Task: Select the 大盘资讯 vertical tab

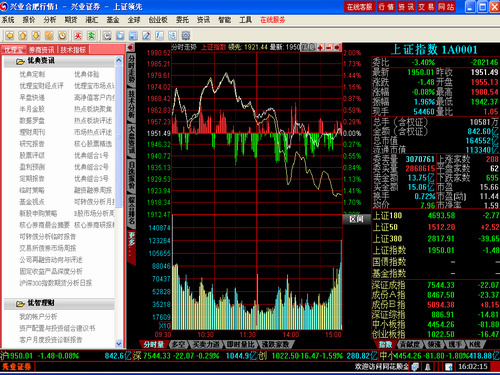Action: (131, 140)
